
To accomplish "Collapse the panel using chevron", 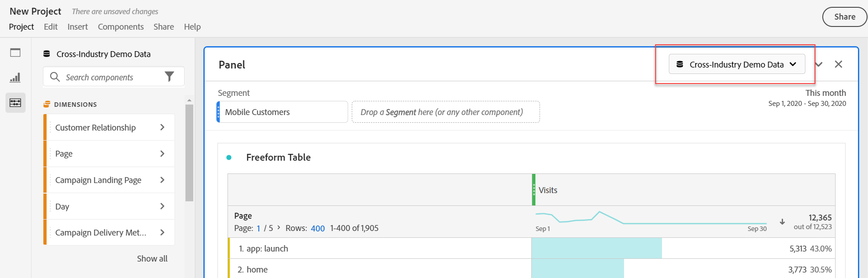I will (819, 64).
